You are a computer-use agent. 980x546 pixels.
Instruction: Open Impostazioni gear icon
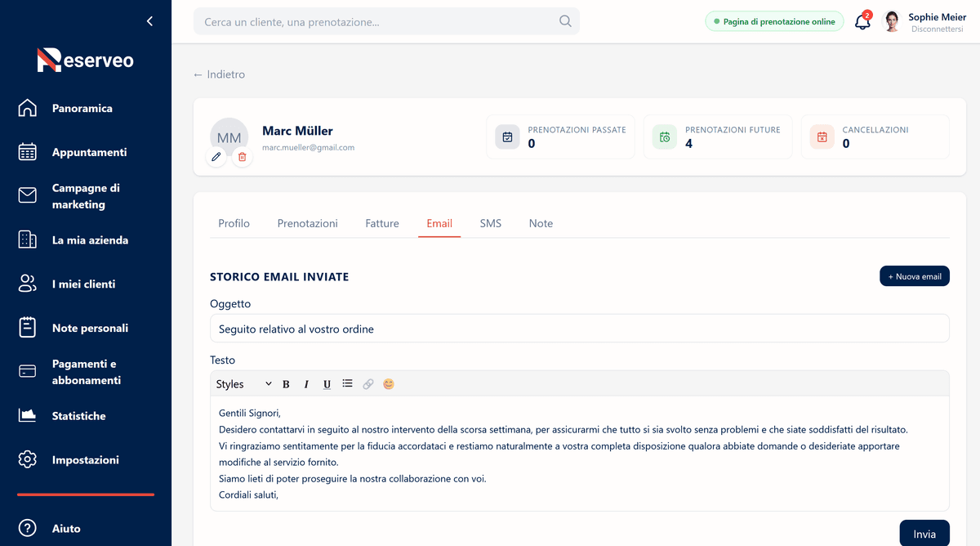[28, 460]
